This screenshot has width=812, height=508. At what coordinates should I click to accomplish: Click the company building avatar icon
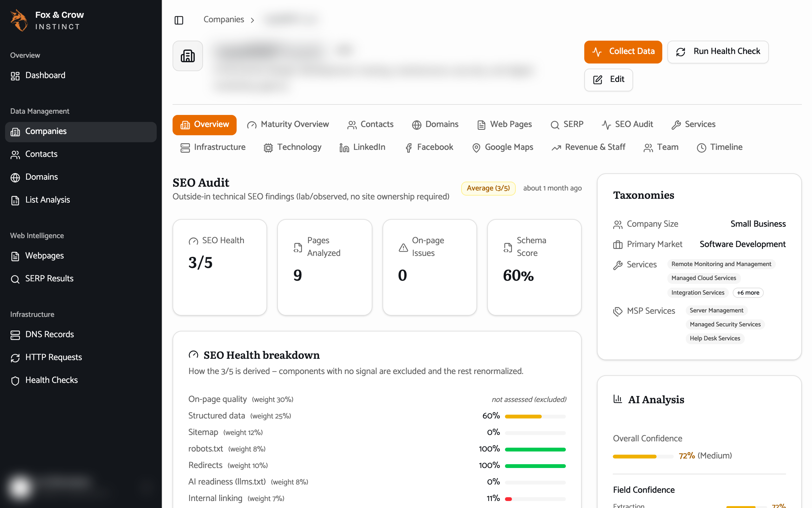(x=187, y=56)
